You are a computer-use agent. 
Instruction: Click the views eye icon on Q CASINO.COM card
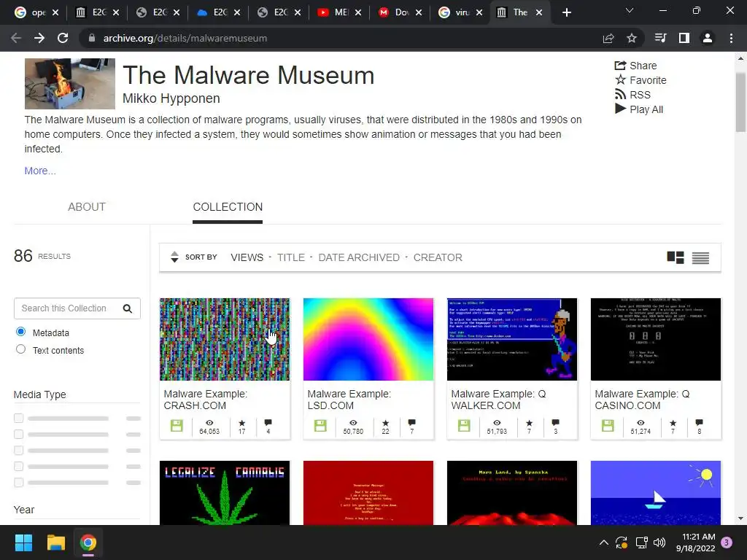[640, 423]
